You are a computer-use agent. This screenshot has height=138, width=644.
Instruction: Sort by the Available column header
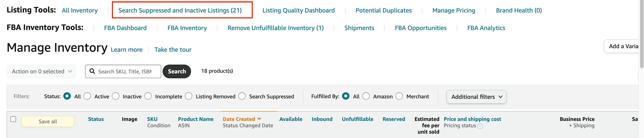(x=291, y=119)
